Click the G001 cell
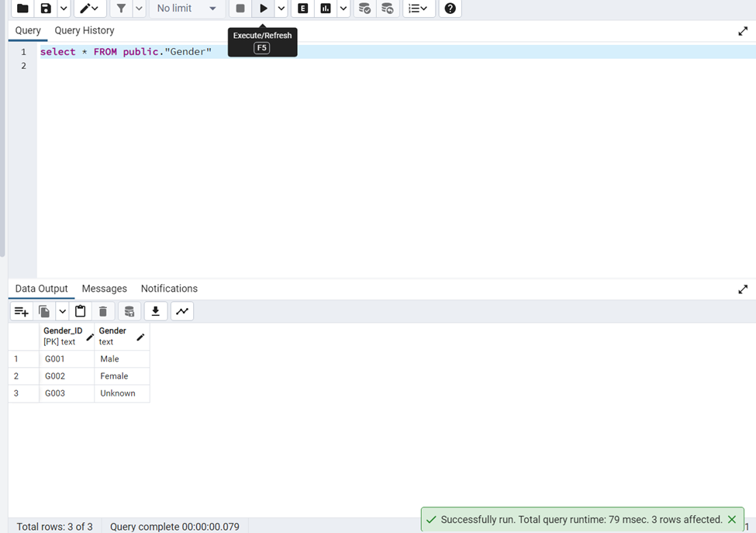The image size is (756, 533). point(67,359)
